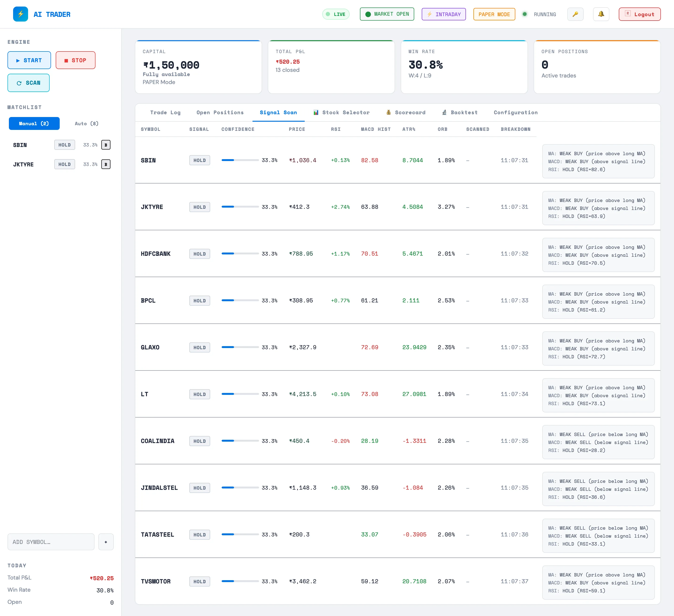674x616 pixels.
Task: Focus the ADD SYMBOL input field
Action: pyautogui.click(x=51, y=542)
